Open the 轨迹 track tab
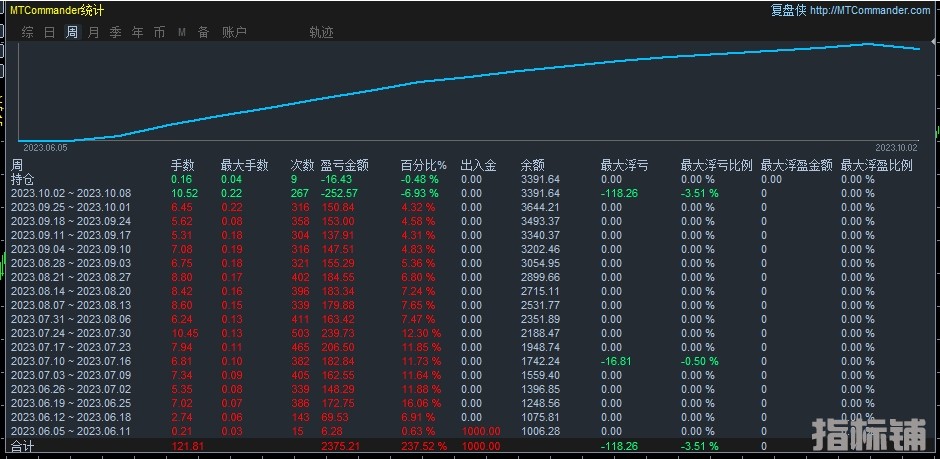The width and height of the screenshot is (940, 459). [x=321, y=32]
